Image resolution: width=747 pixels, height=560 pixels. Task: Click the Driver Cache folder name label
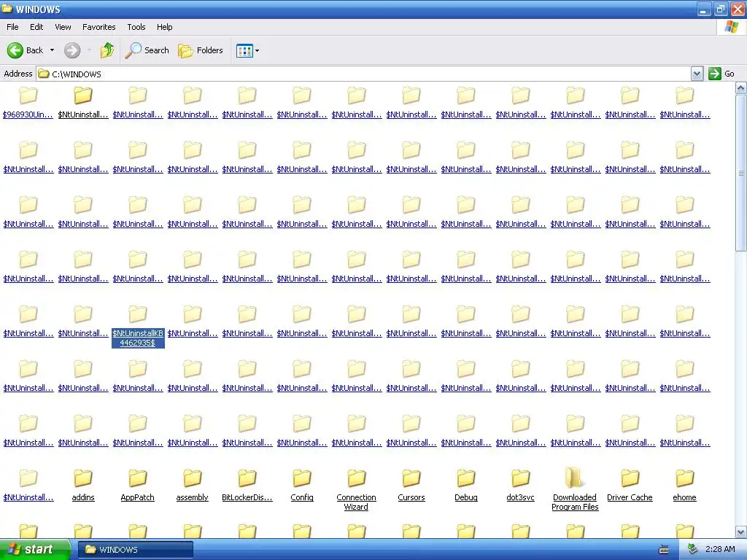(630, 497)
